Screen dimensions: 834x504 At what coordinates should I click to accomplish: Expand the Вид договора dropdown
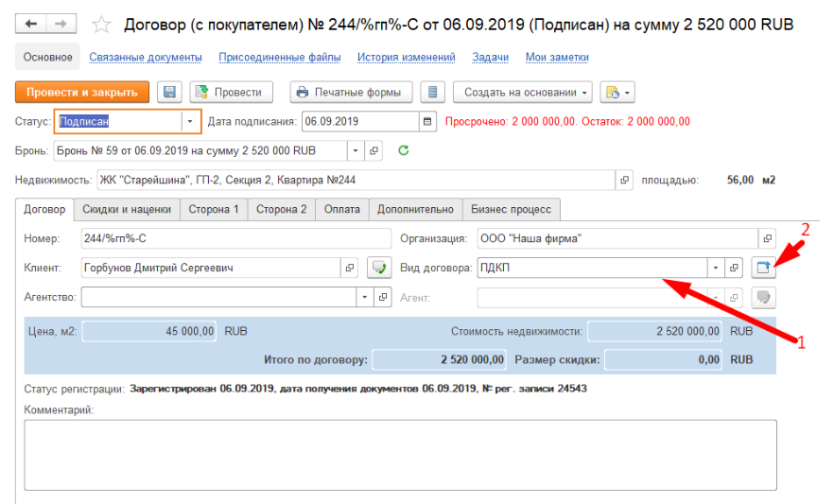(716, 268)
